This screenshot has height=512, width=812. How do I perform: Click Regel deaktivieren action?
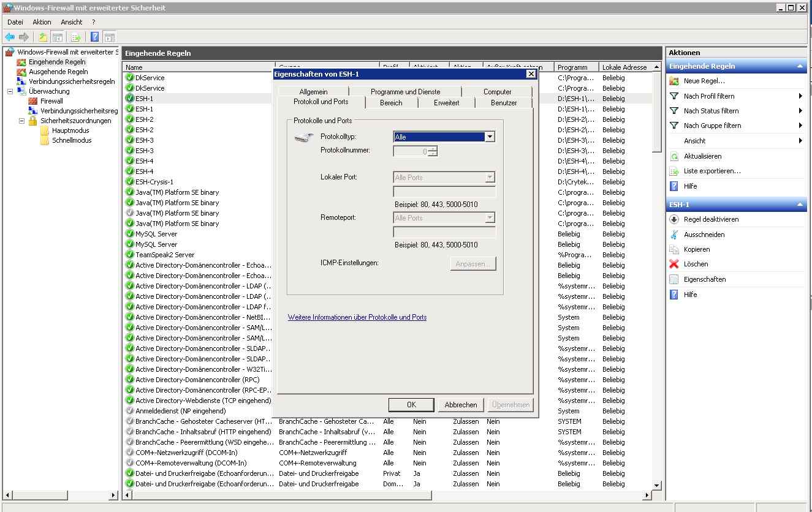coord(711,219)
